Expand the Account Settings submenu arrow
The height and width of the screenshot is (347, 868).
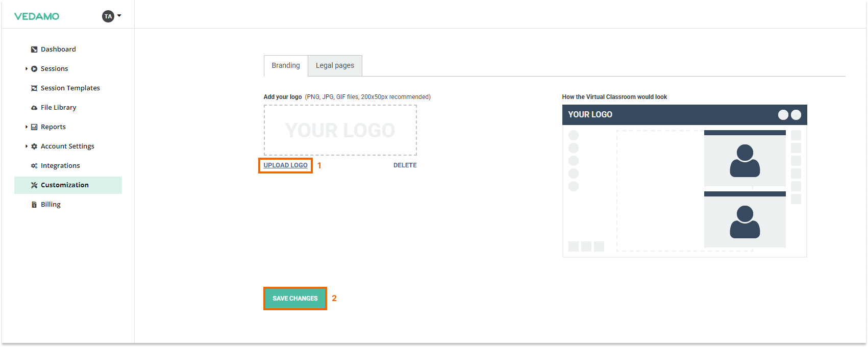pyautogui.click(x=27, y=146)
